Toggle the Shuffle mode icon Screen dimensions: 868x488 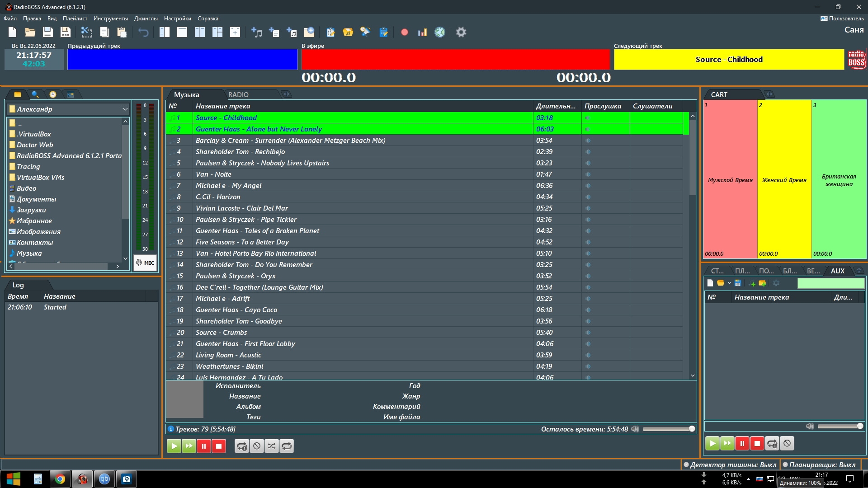[271, 446]
